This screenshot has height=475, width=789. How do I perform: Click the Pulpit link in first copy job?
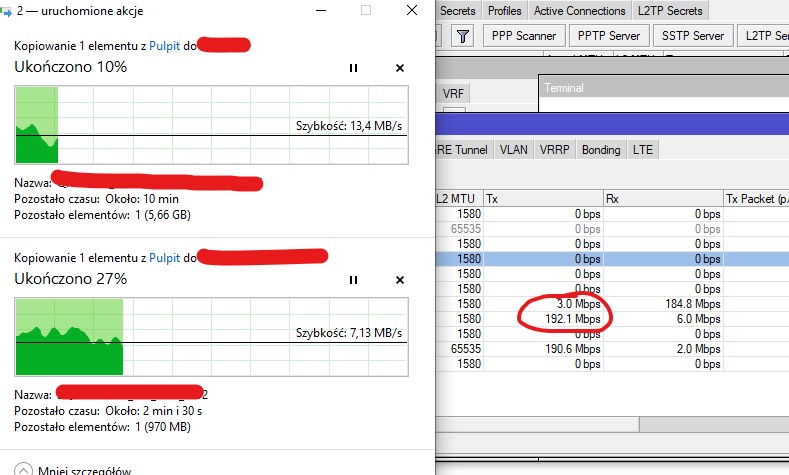[164, 46]
